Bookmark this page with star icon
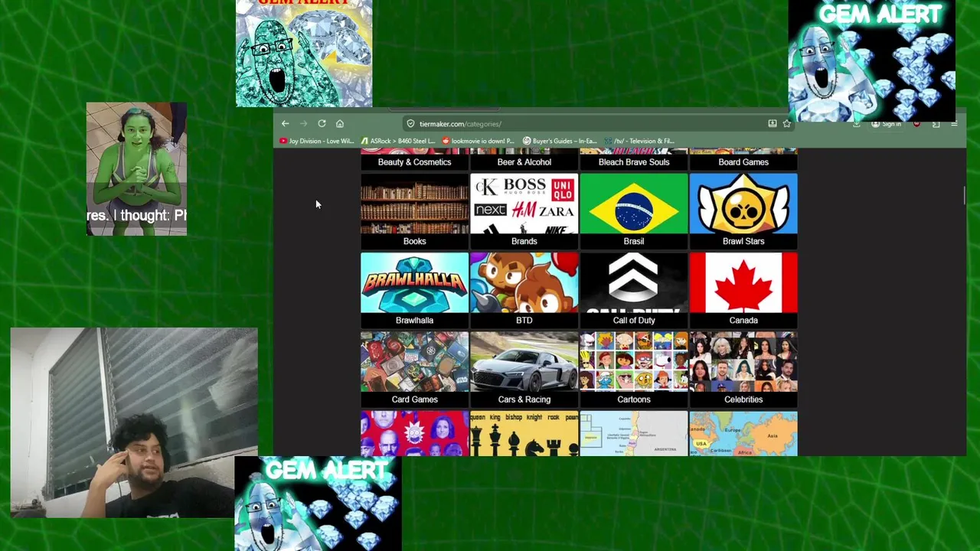 pyautogui.click(x=786, y=123)
